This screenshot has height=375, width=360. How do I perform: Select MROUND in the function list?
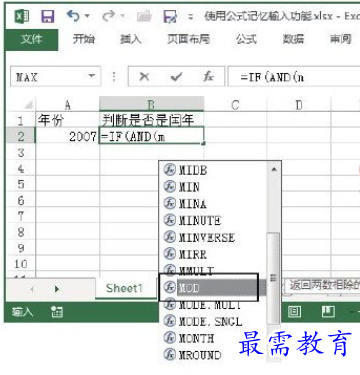[x=213, y=355]
